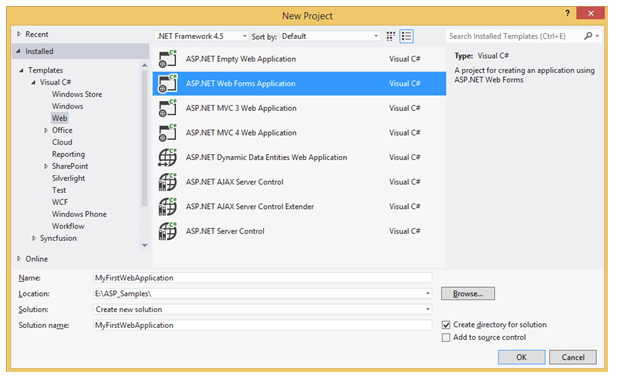
Task: Switch to small icons grid view
Action: pos(391,36)
